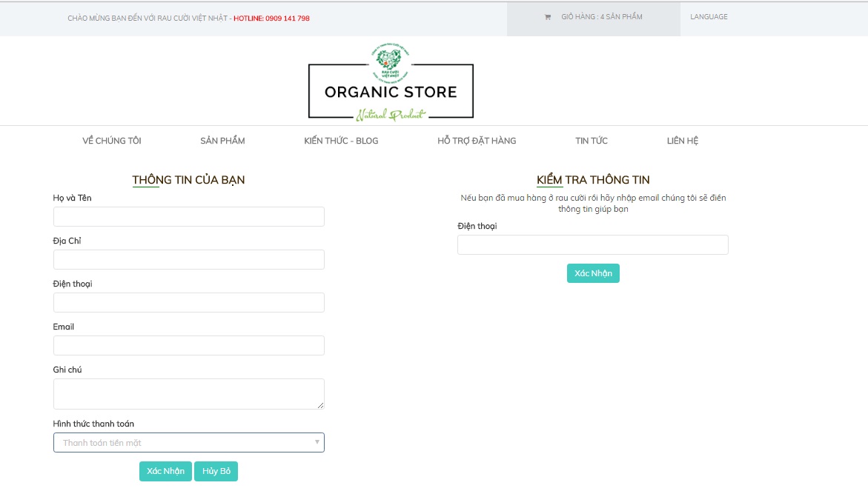Open the Liên Hệ page

coord(683,141)
